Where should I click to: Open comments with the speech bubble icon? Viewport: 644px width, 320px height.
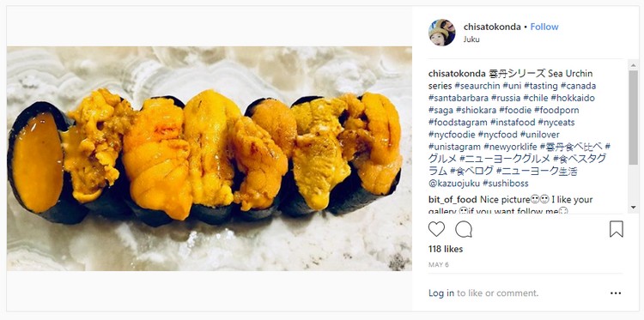[x=464, y=229]
